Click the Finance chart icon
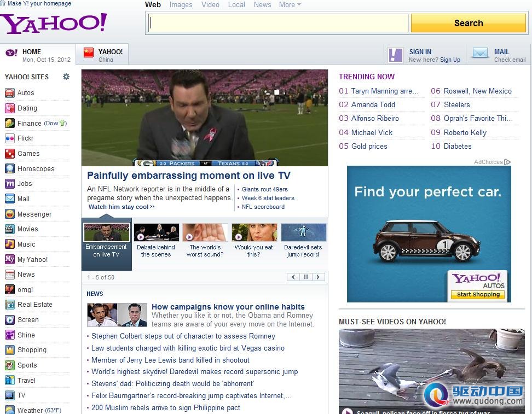This screenshot has width=532, height=414. pyautogui.click(x=9, y=123)
